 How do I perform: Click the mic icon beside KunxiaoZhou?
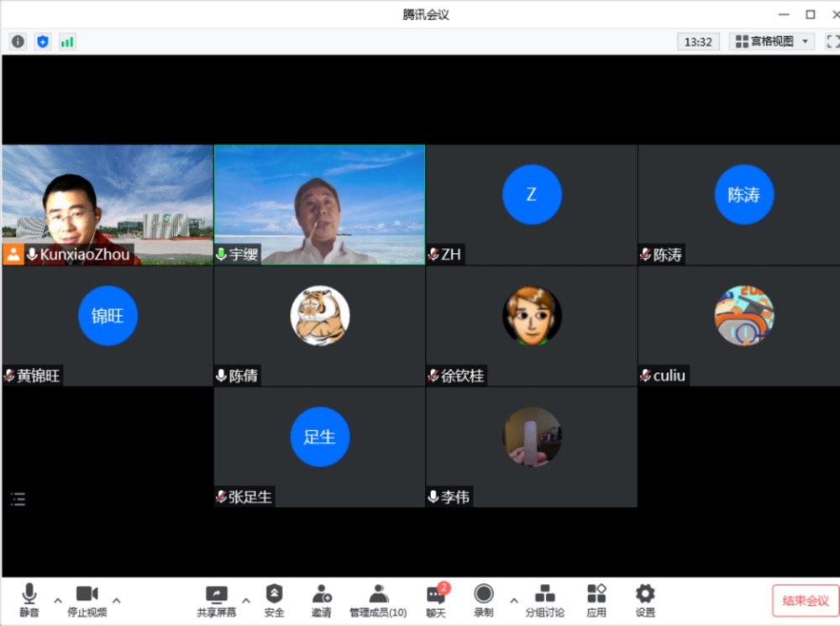coord(32,255)
